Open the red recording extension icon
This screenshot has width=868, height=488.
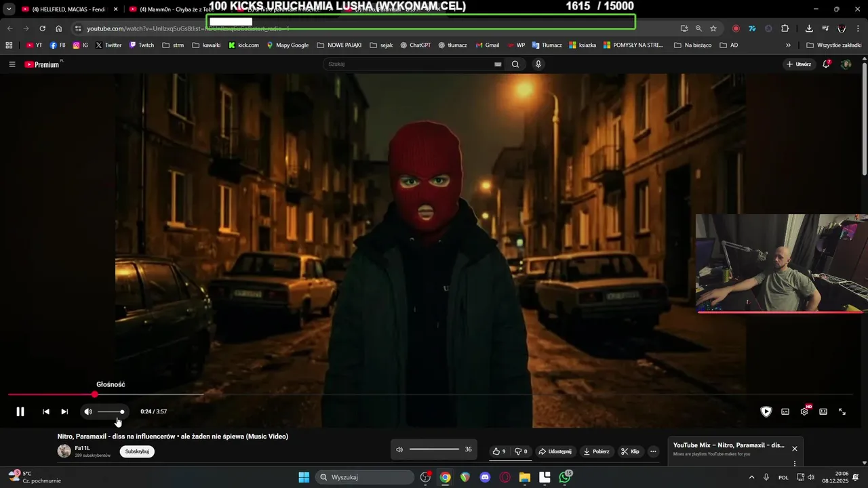(736, 28)
